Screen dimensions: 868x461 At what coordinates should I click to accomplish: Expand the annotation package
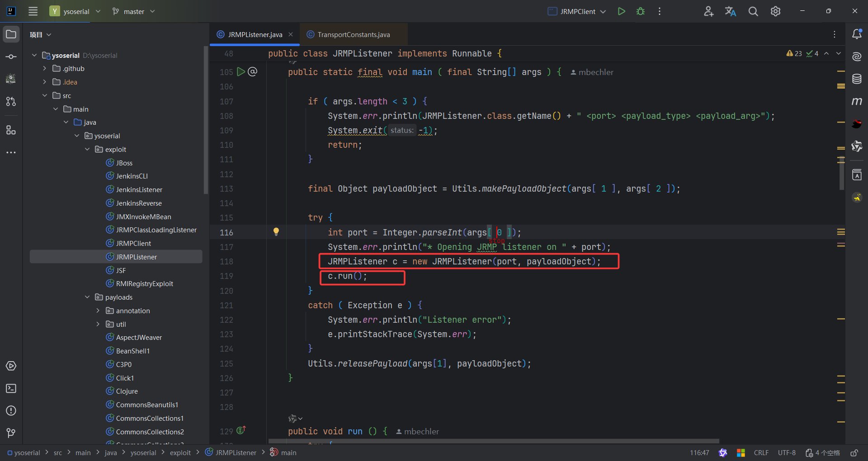(98, 310)
